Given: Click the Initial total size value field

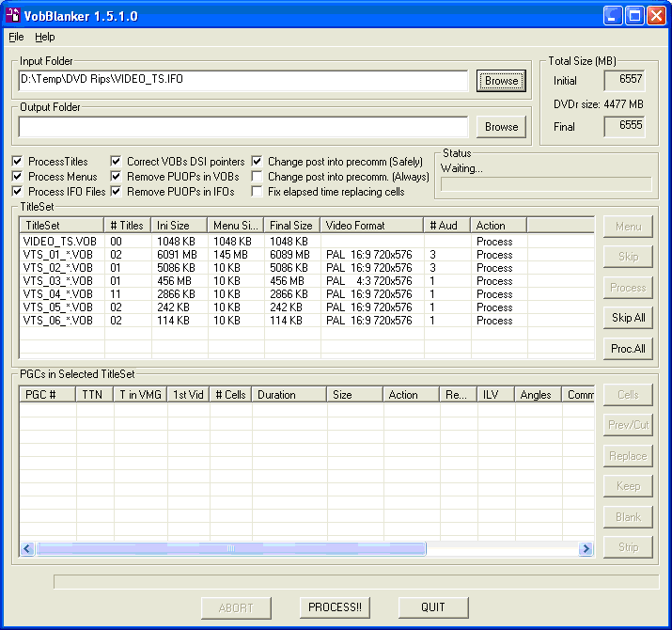Looking at the screenshot, I should click(x=624, y=80).
